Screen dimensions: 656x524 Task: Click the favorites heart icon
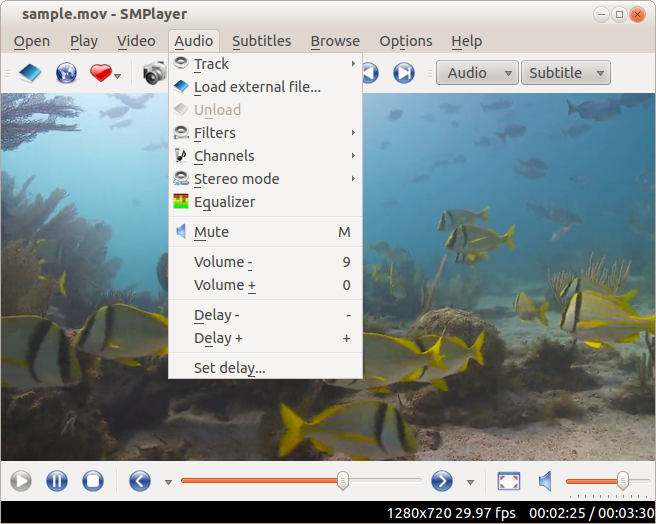(100, 73)
